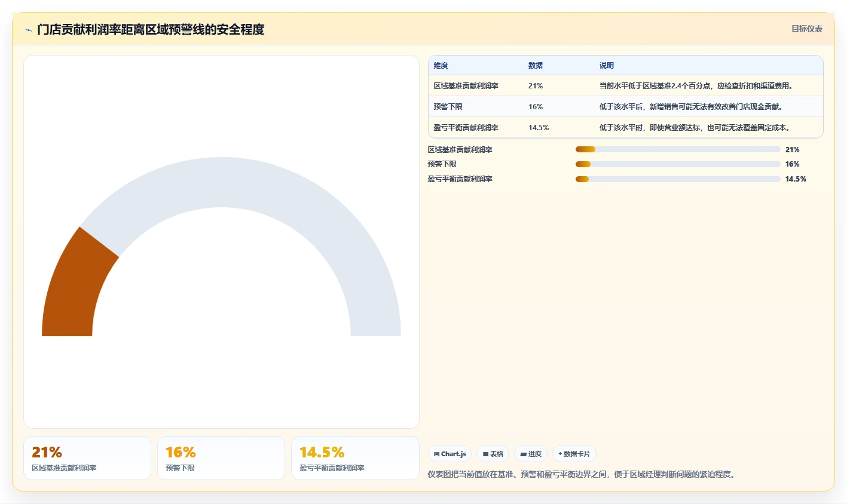
Task: Click the 14.5% 盈亏平衡贡献利润率 stat card
Action: pyautogui.click(x=355, y=458)
